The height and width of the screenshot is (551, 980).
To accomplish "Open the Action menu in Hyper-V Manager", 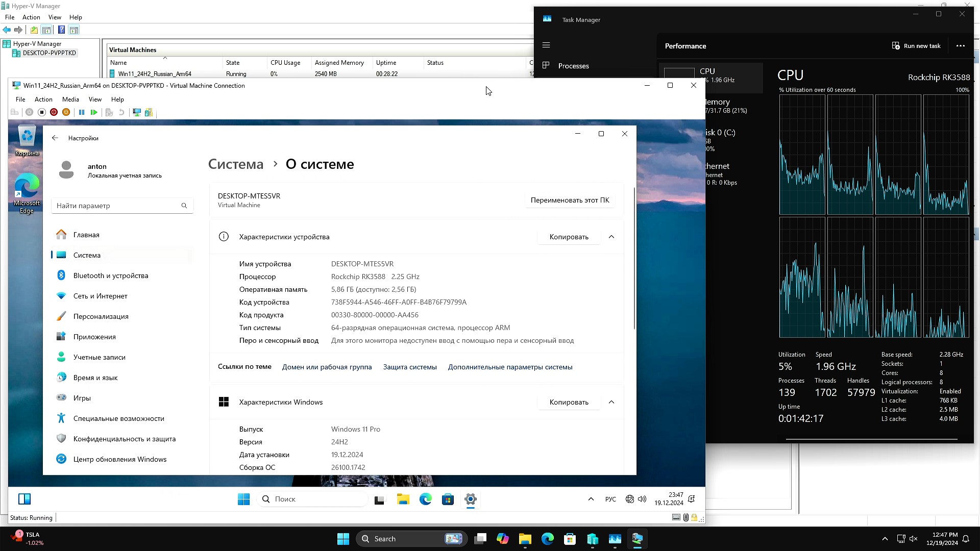I will (31, 17).
